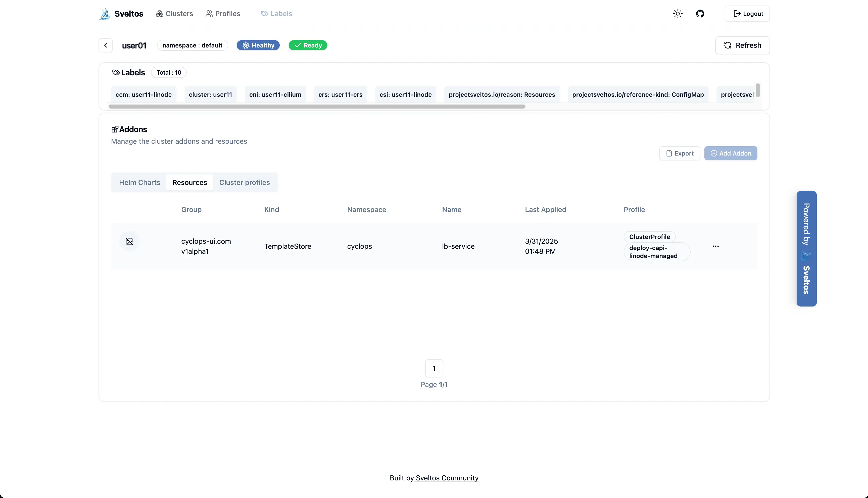Select the Resources tab
868x498 pixels.
tap(189, 182)
